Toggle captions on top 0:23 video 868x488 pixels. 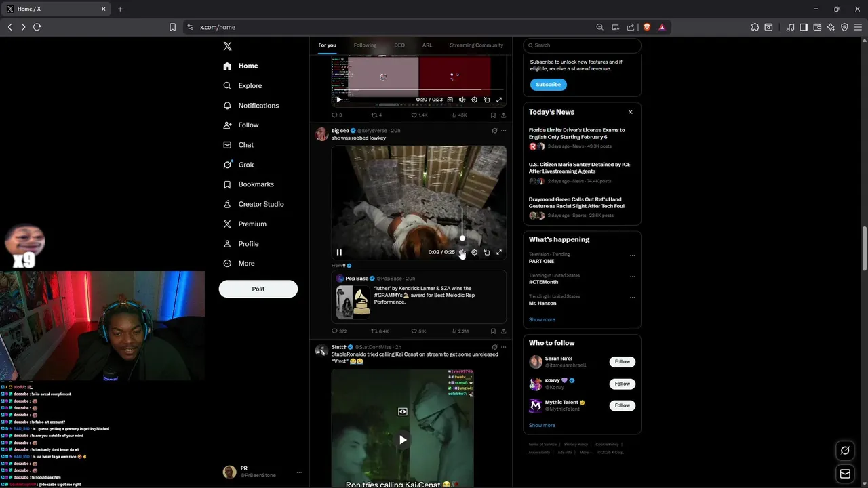click(x=450, y=100)
